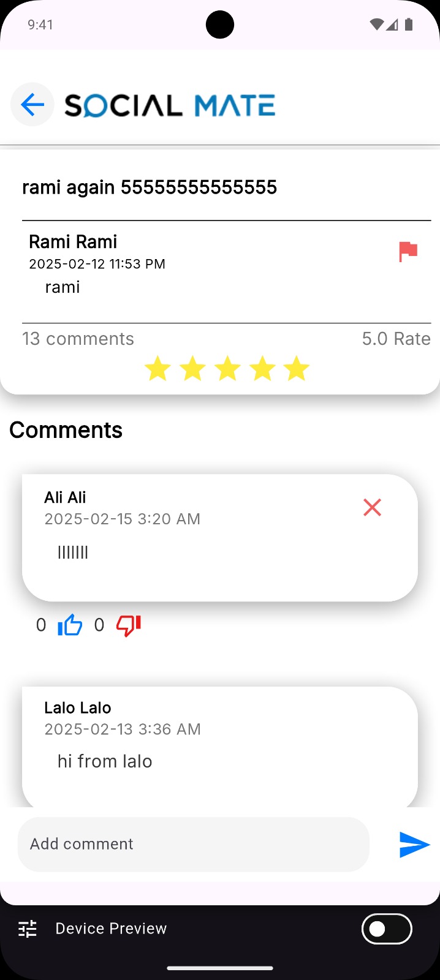Select the first yellow rating star
This screenshot has width=440, height=980.
coord(157,368)
